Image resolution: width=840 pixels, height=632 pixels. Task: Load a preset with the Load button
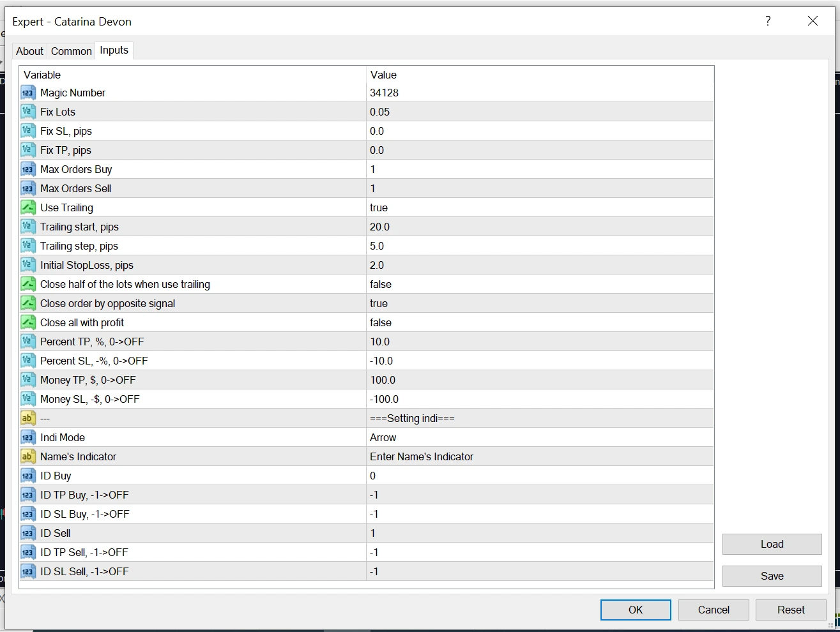pyautogui.click(x=772, y=544)
